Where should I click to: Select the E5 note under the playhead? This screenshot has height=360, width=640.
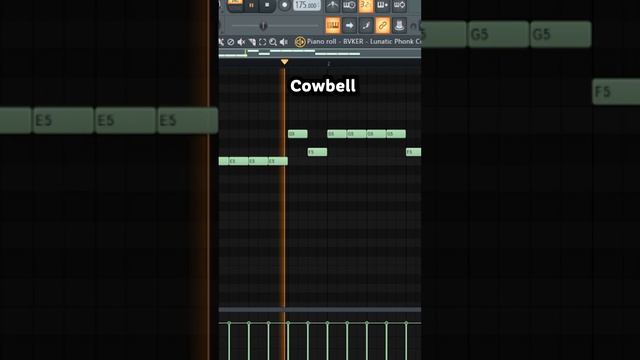coord(278,161)
